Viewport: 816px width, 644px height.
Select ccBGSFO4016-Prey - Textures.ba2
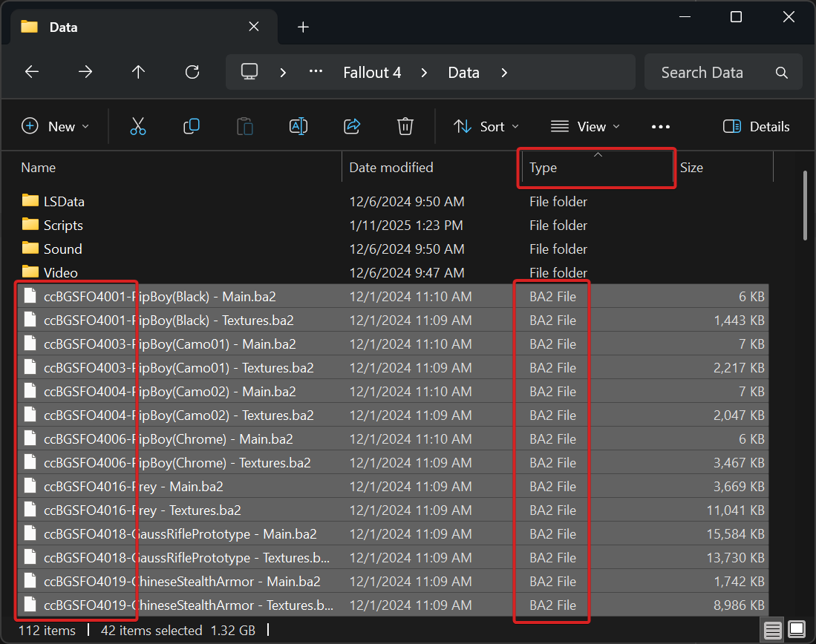(393, 510)
